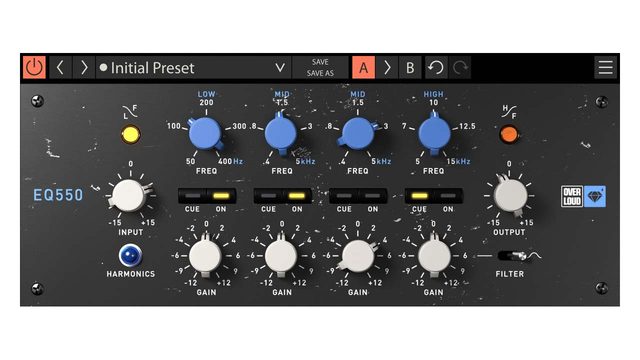Click the first MID band GAIN knob
This screenshot has height=360, width=640.
[281, 256]
